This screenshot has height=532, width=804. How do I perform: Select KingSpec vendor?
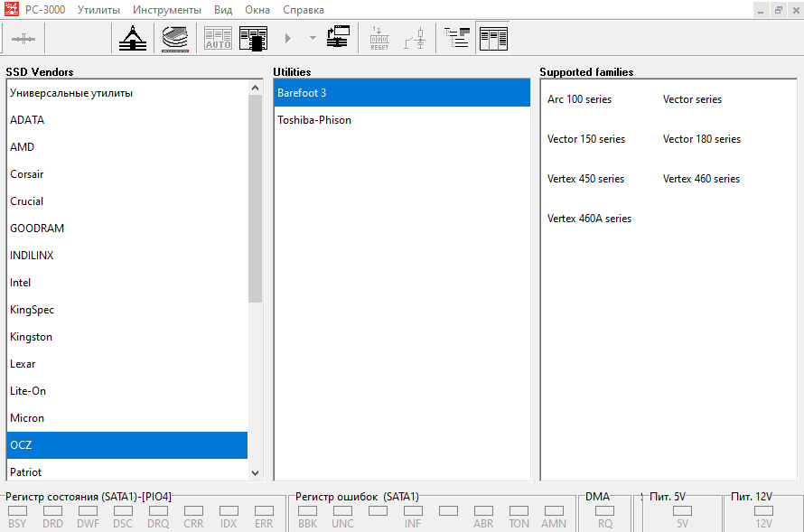click(x=127, y=310)
